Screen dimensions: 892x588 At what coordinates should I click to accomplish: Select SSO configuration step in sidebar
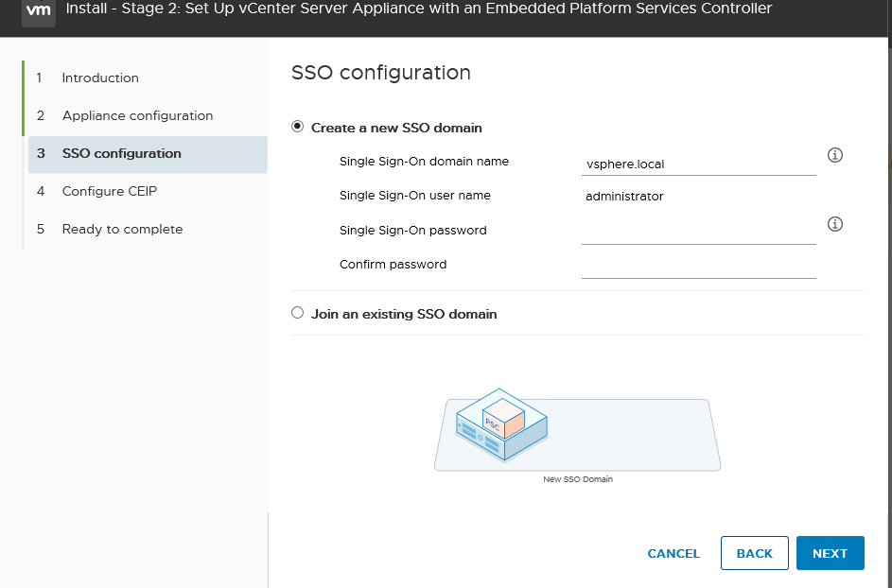pyautogui.click(x=148, y=154)
